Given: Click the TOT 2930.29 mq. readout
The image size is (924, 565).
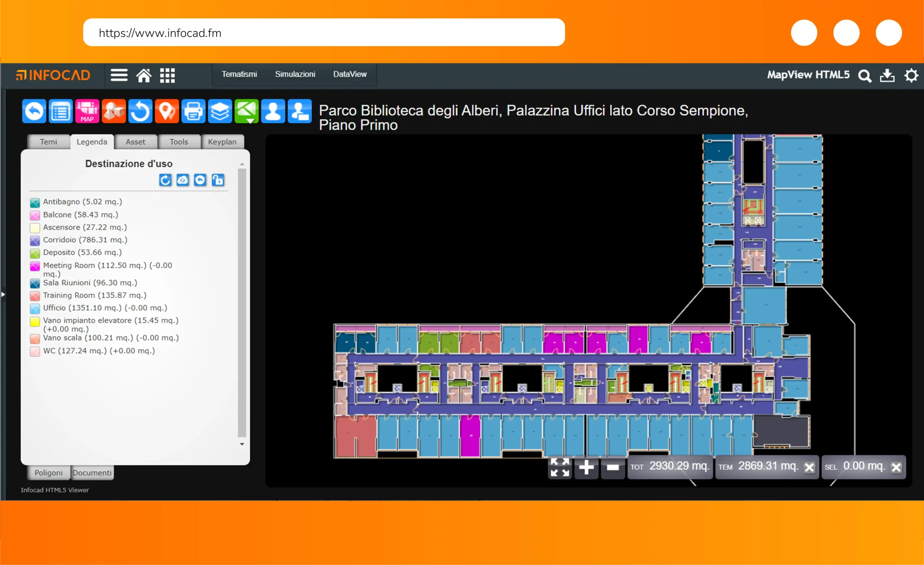Looking at the screenshot, I should coord(670,467).
